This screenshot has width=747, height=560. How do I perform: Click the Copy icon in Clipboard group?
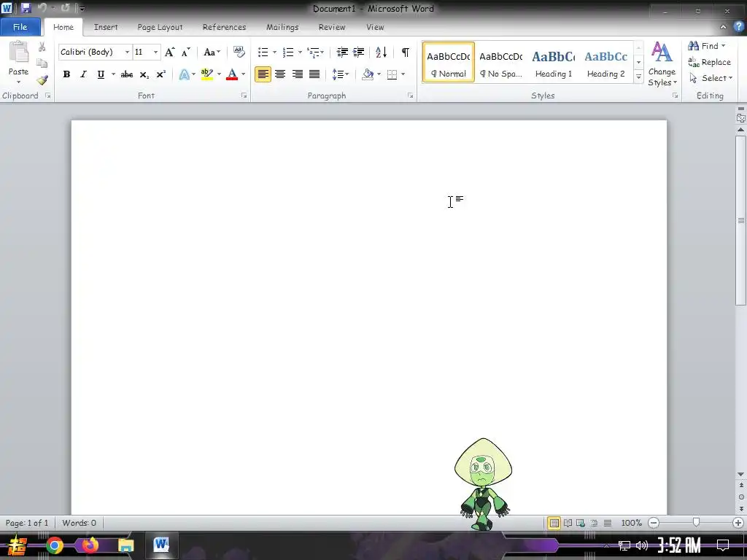pos(42,63)
